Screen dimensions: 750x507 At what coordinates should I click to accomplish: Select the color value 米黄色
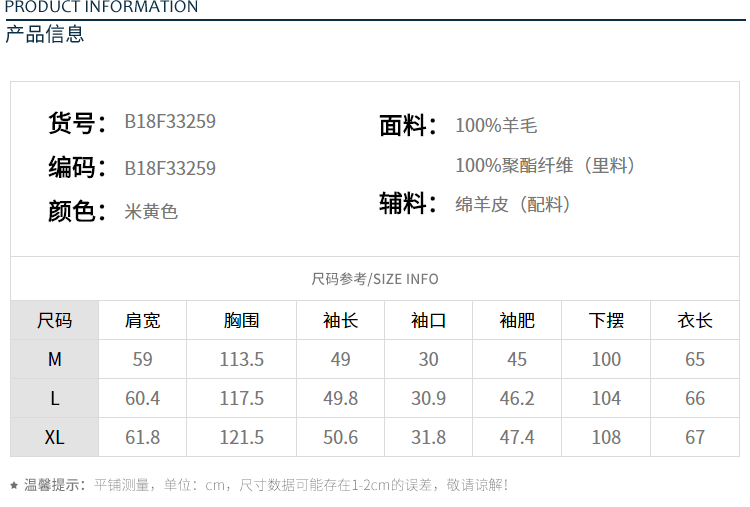151,211
